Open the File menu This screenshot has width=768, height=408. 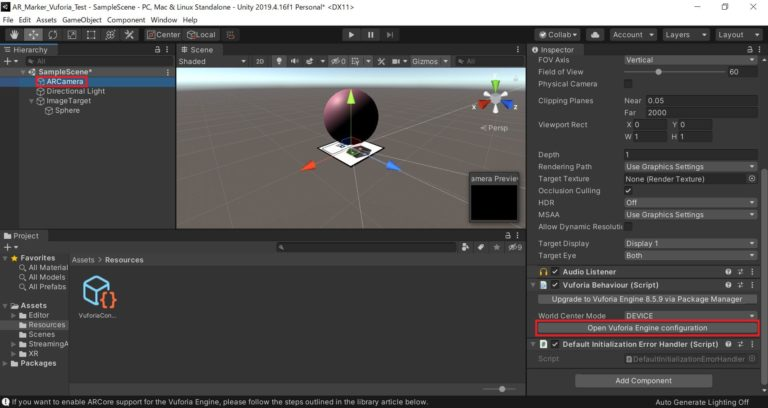tap(8, 20)
